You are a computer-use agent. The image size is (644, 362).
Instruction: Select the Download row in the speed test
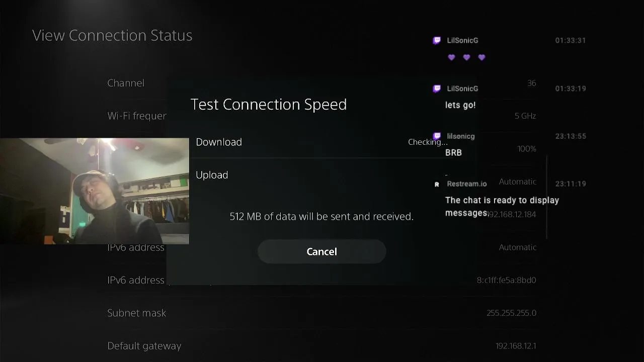click(321, 142)
